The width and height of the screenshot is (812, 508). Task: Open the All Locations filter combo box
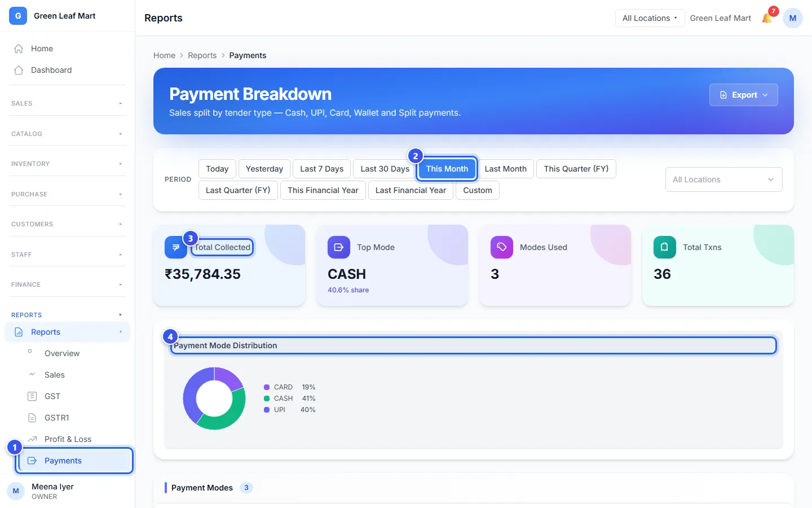723,179
